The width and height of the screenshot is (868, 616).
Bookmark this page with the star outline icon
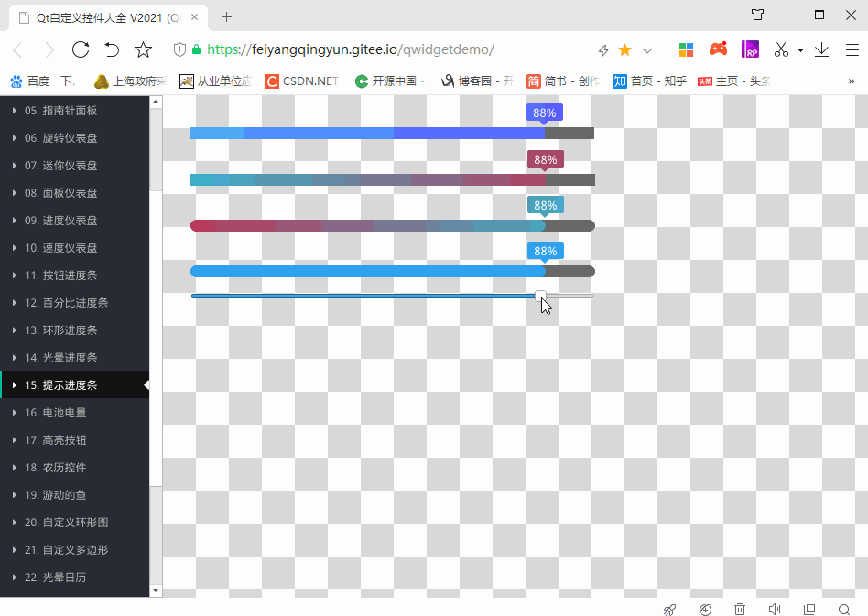click(144, 49)
